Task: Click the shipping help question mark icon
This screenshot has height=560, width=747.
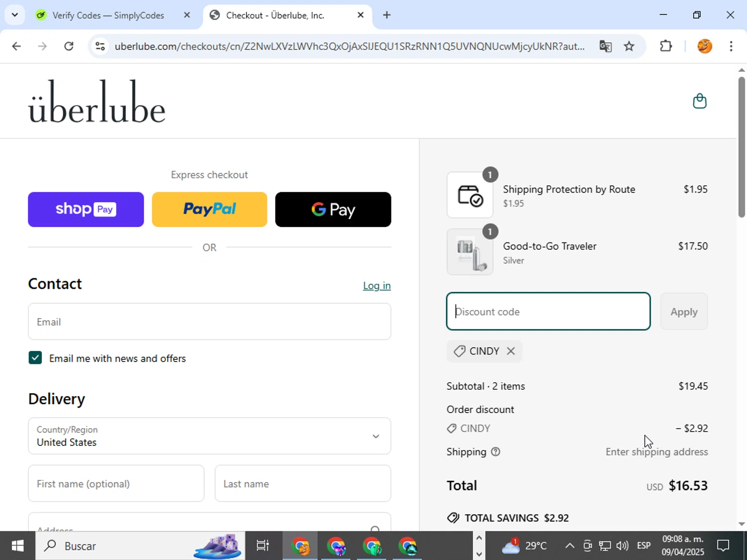Action: coord(496,451)
